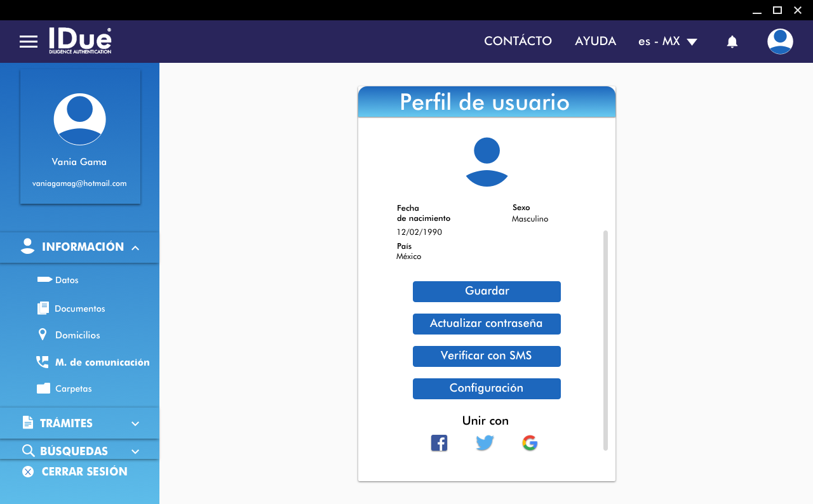
Task: Click the profile form vertical scrollbar
Action: pyautogui.click(x=605, y=340)
